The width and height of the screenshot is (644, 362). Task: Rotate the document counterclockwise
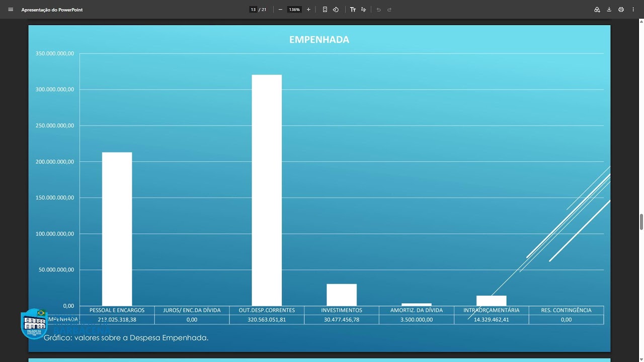[x=336, y=10]
